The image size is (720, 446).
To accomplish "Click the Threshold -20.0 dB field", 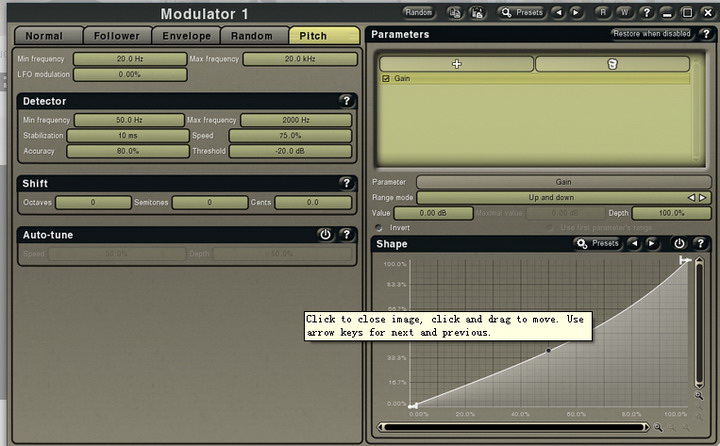I will click(290, 151).
